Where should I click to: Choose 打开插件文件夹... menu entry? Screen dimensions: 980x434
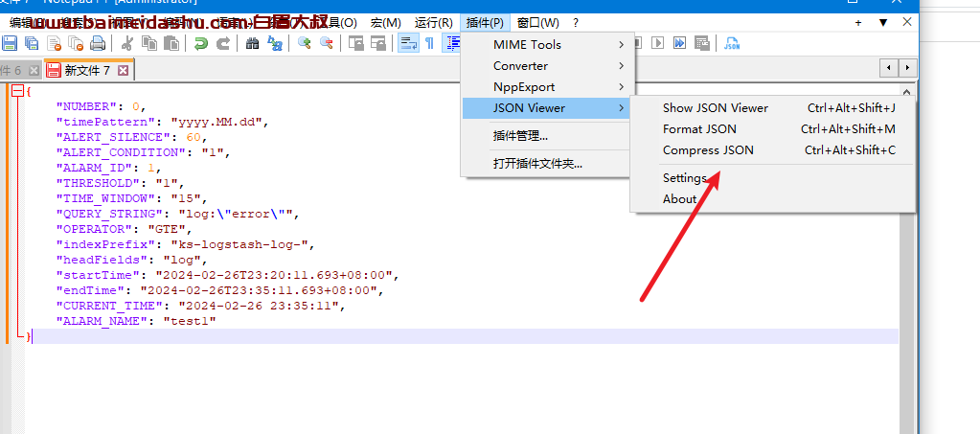[x=548, y=165]
